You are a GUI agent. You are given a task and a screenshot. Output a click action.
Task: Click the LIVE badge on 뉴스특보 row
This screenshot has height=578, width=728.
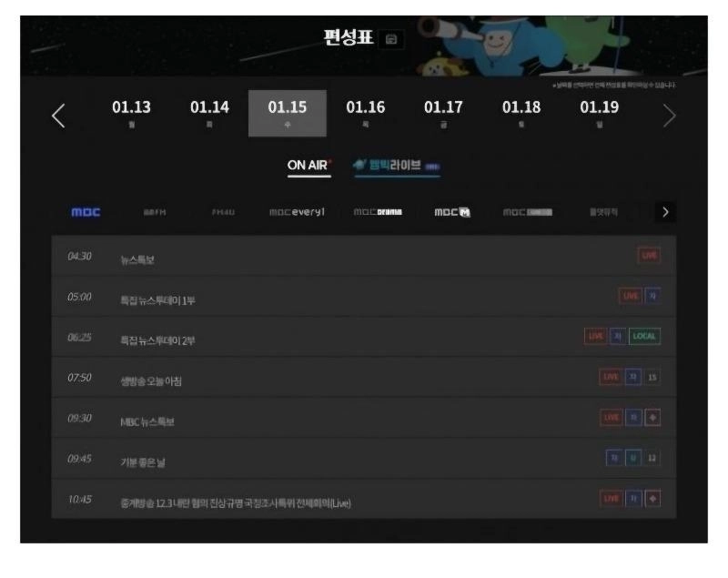tap(649, 256)
